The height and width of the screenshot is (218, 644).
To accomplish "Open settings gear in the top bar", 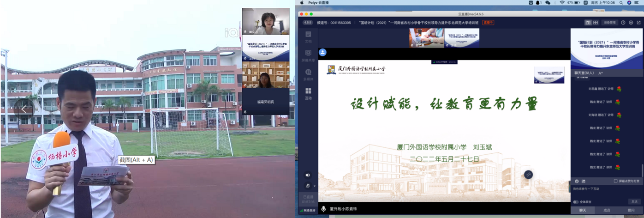I will [x=631, y=23].
